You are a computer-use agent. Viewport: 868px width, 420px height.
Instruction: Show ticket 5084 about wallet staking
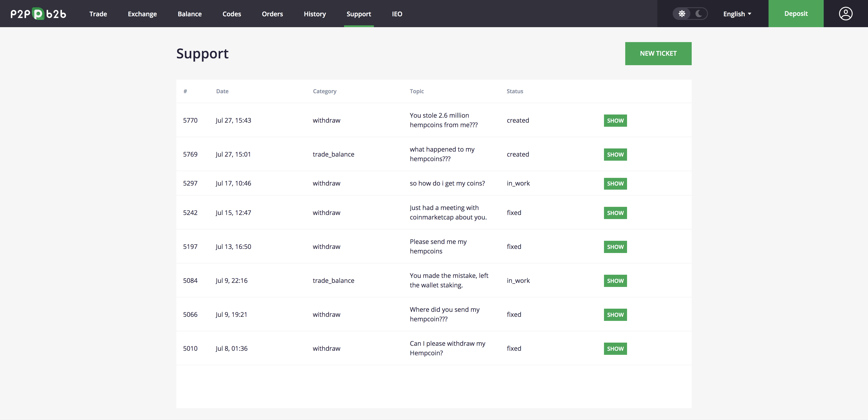click(615, 281)
